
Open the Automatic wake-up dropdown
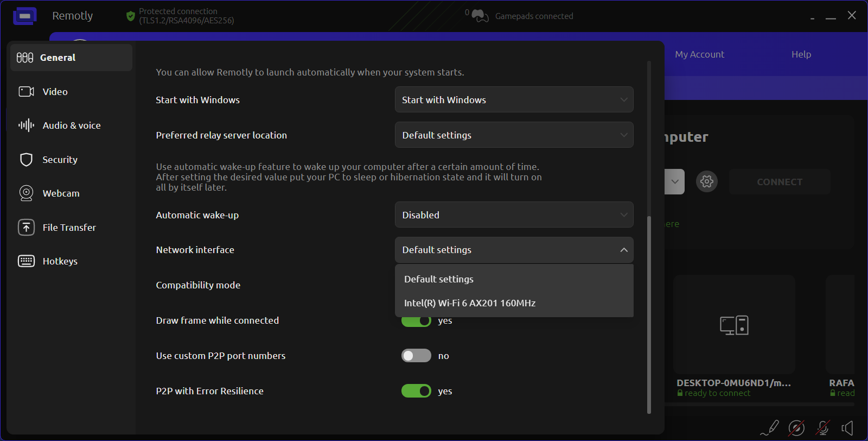[514, 215]
